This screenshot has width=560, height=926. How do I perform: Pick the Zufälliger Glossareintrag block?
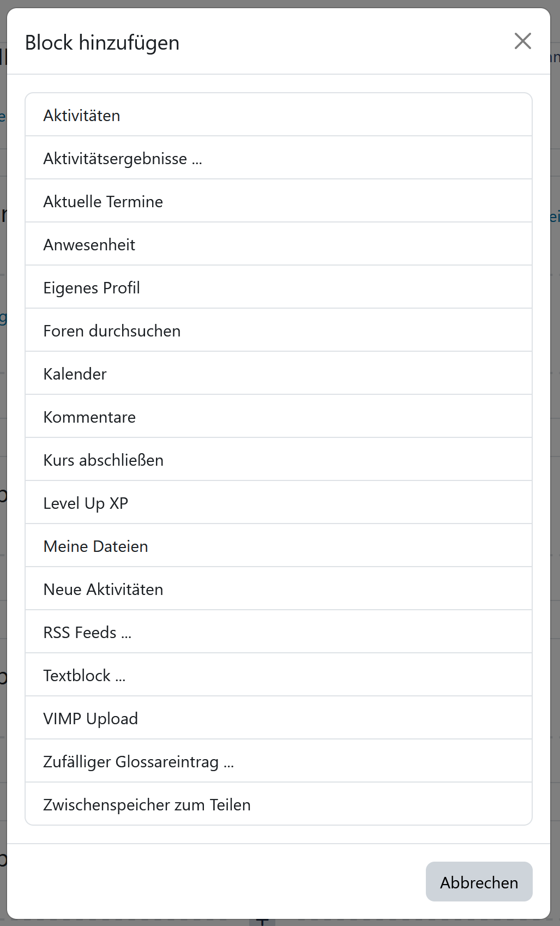tap(139, 762)
